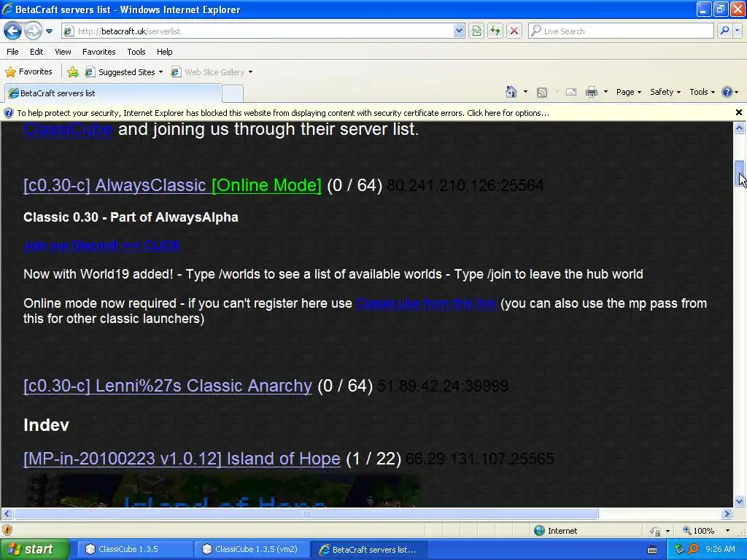The image size is (747, 560).
Task: Click the Protected Mode status icon
Action: click(x=656, y=531)
